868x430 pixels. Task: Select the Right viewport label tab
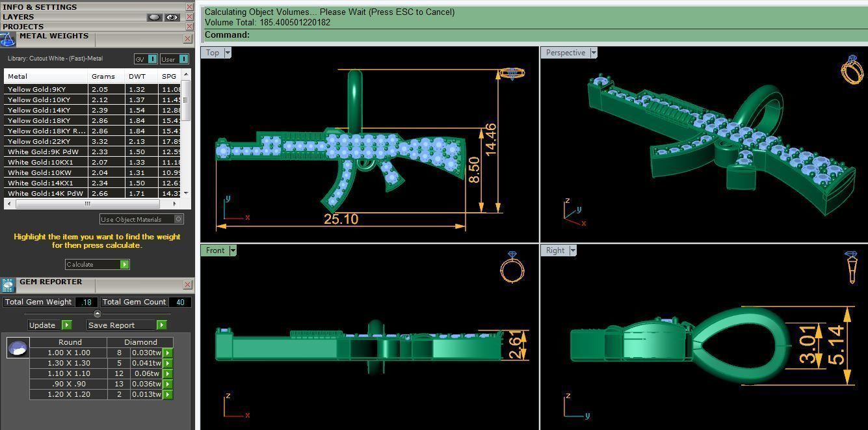555,250
